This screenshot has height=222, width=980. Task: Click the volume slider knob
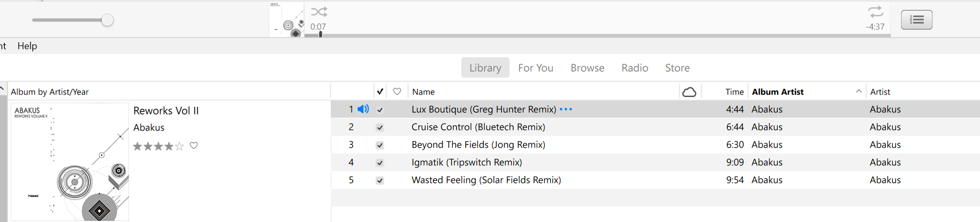pyautogui.click(x=108, y=20)
